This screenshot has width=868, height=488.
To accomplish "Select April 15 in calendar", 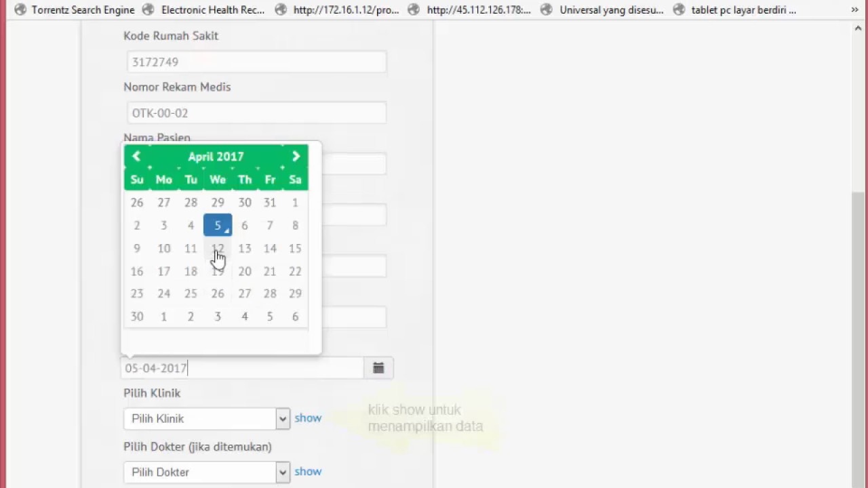I will point(295,248).
